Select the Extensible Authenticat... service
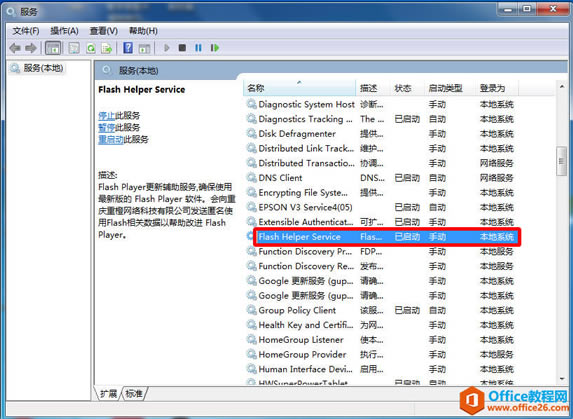The width and height of the screenshot is (573, 419). [x=382, y=222]
